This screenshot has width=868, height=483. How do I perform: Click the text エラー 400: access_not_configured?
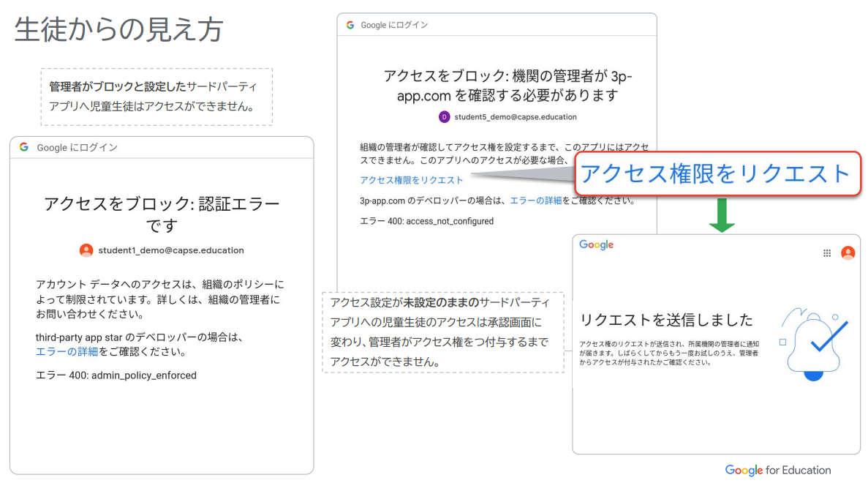pyautogui.click(x=427, y=221)
